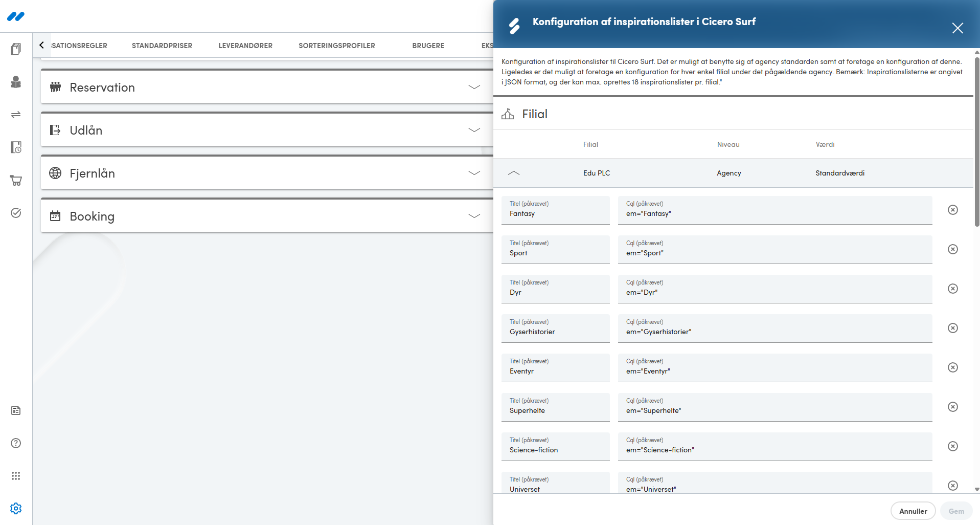Screen dimensions: 980x525
Task: Click the Gem save button
Action: pyautogui.click(x=956, y=511)
